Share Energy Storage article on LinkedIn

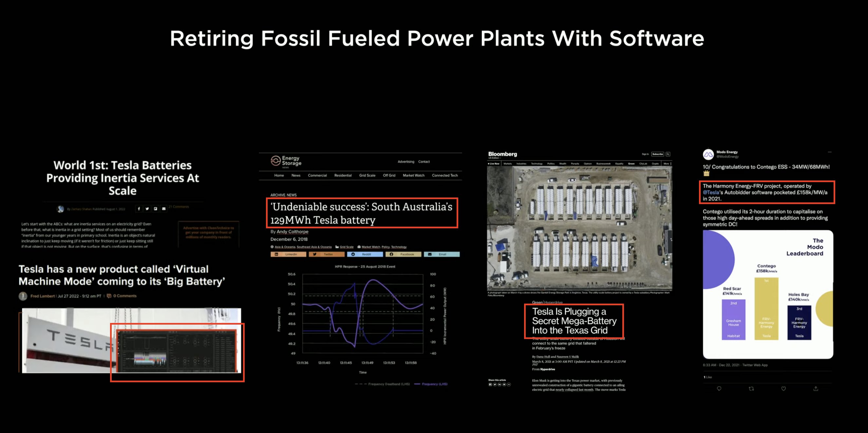(289, 254)
